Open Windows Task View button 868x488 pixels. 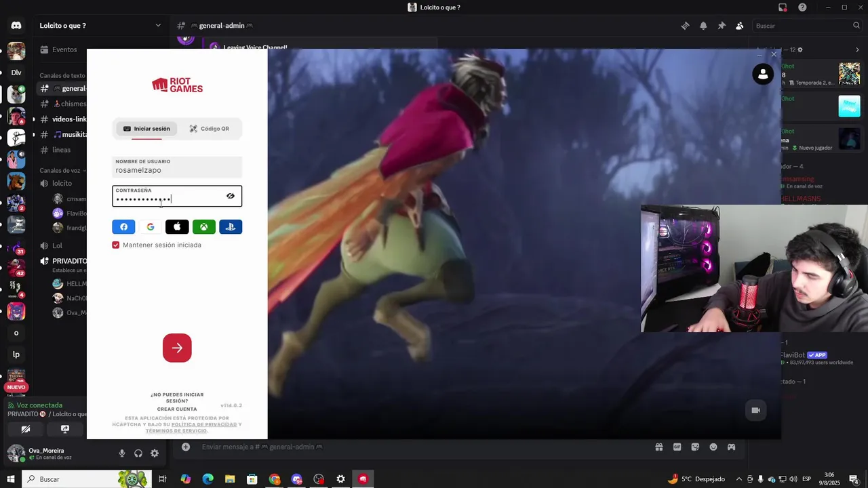pos(163,479)
